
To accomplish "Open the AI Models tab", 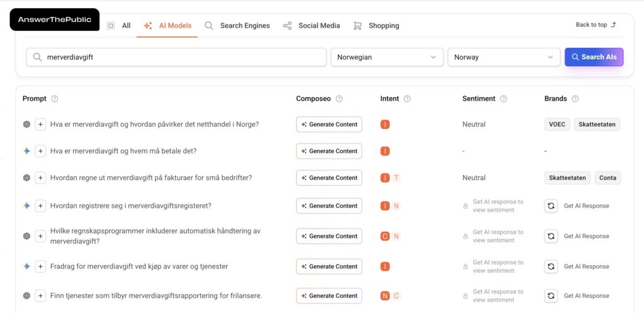I will (x=167, y=25).
